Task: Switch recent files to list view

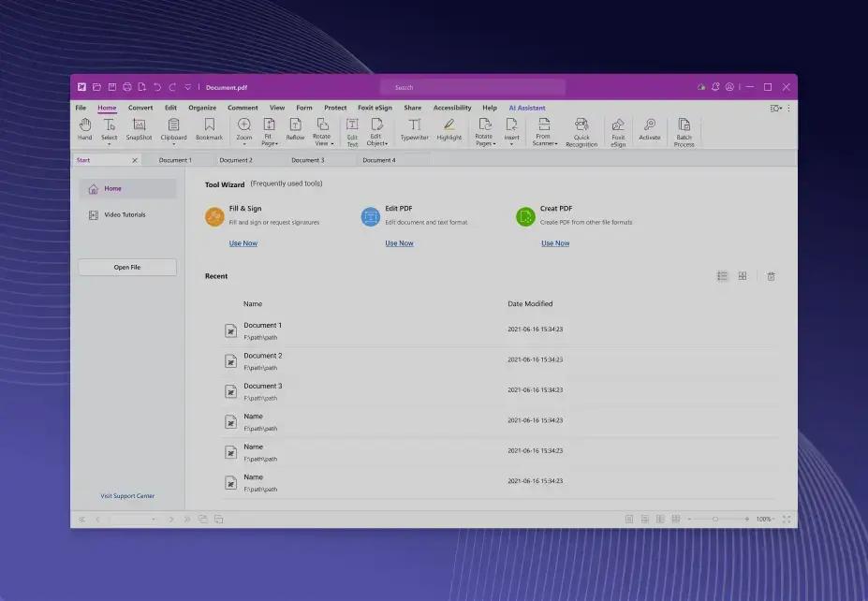Action: 722,276
